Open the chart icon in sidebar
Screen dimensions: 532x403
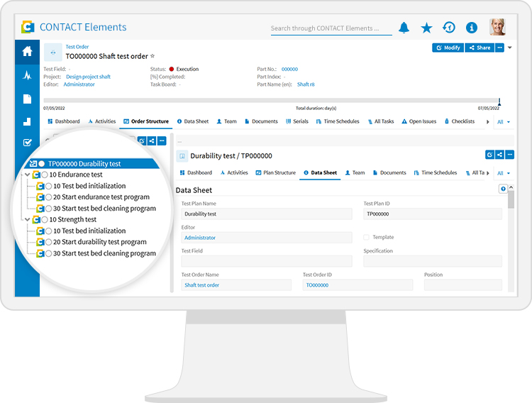pyautogui.click(x=27, y=121)
